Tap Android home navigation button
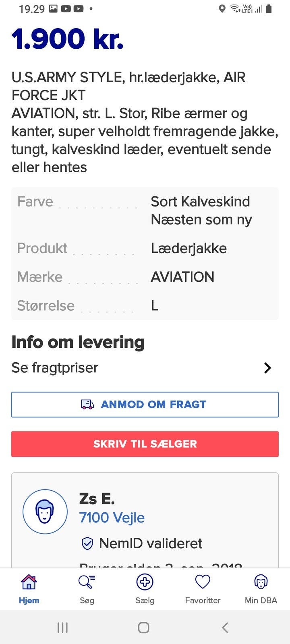 pos(144,627)
